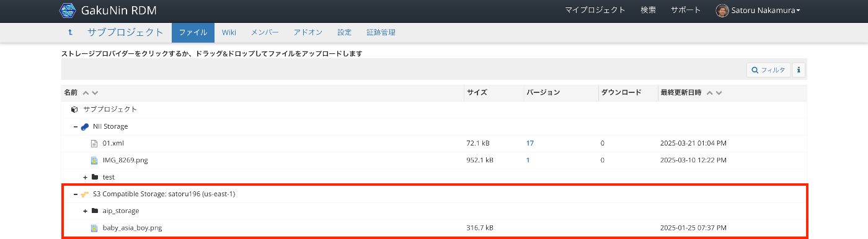Open version 17 link of 01.xml

(530, 143)
